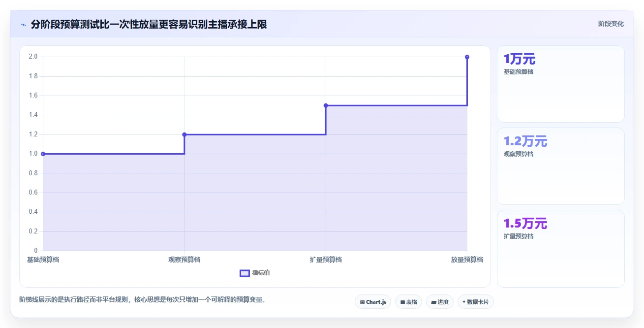Click the page title about 分阶段预算测试
Image resolution: width=644 pixels, height=328 pixels.
pyautogui.click(x=149, y=24)
